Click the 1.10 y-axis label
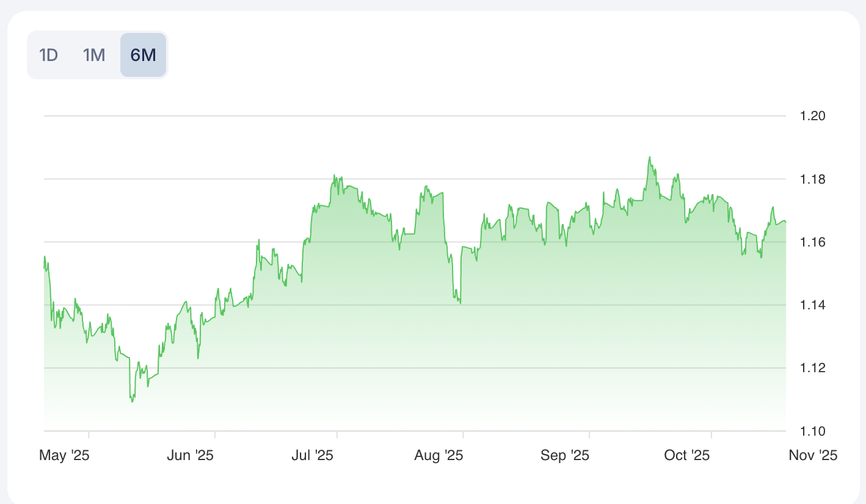 (x=812, y=431)
